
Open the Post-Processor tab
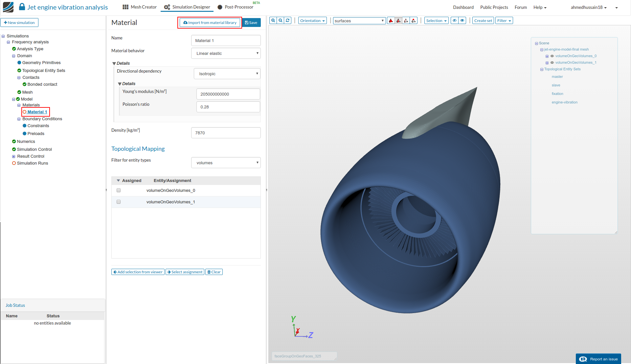click(x=235, y=7)
